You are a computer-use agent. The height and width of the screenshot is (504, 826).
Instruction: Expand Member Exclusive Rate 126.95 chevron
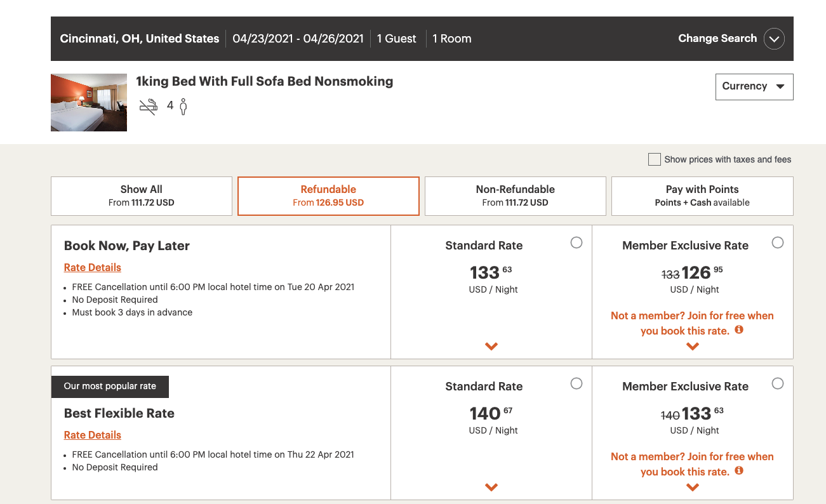(x=693, y=347)
